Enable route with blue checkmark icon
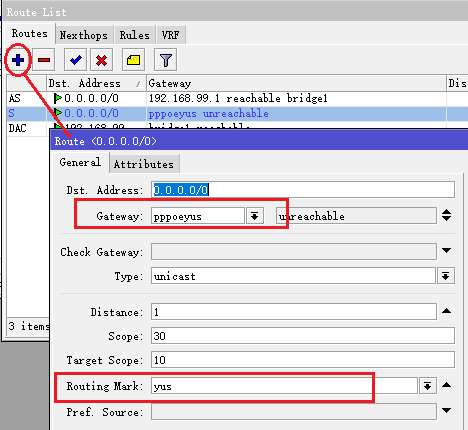The height and width of the screenshot is (430, 468). click(76, 60)
